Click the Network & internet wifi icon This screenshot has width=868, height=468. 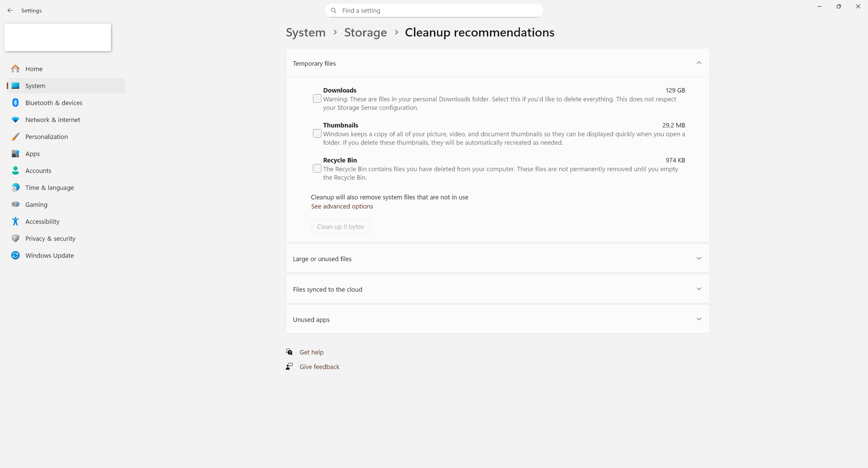[x=15, y=120]
